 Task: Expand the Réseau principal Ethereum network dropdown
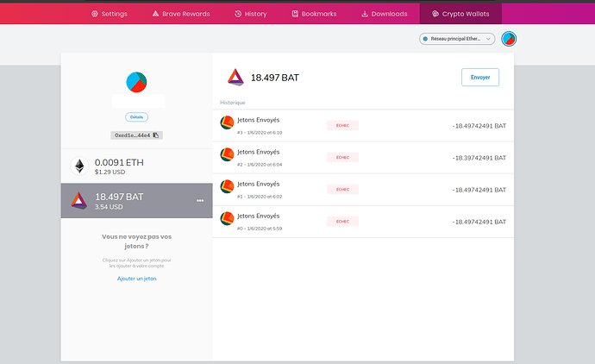pyautogui.click(x=457, y=39)
